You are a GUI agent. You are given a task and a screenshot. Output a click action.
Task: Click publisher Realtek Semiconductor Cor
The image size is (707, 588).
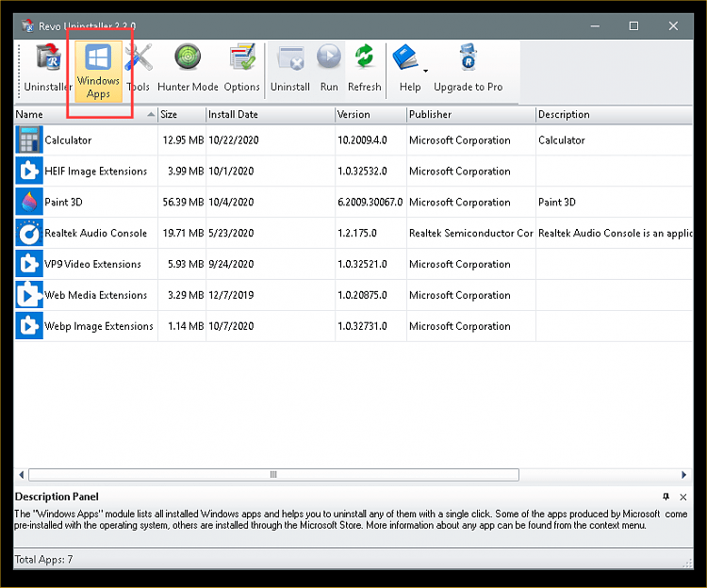click(x=471, y=233)
